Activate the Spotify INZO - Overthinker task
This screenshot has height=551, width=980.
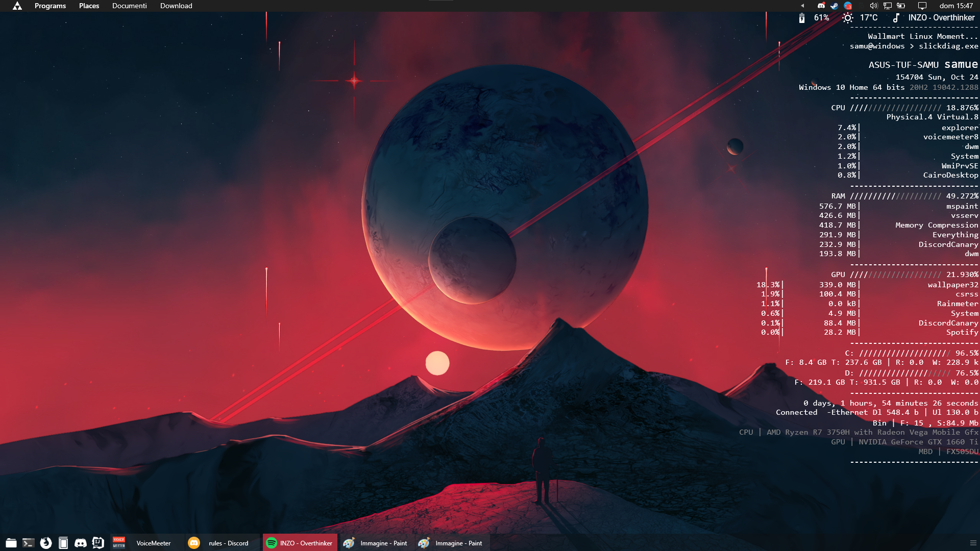pyautogui.click(x=300, y=543)
